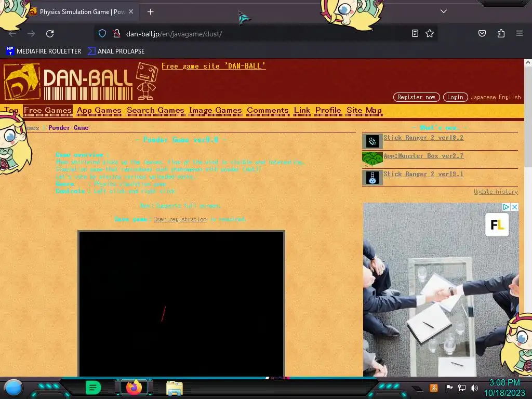Click the Register now button
The width and height of the screenshot is (532, 399).
tap(416, 97)
